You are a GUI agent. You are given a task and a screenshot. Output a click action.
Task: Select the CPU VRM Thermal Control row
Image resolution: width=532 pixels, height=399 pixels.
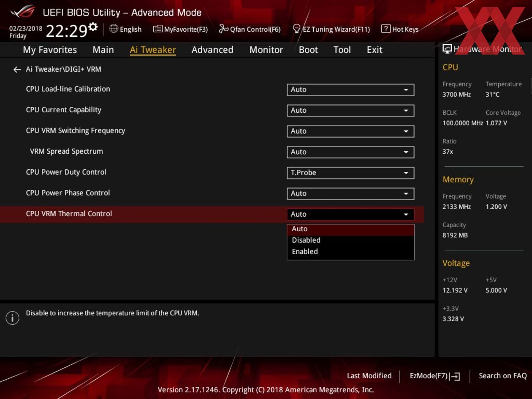(x=212, y=214)
